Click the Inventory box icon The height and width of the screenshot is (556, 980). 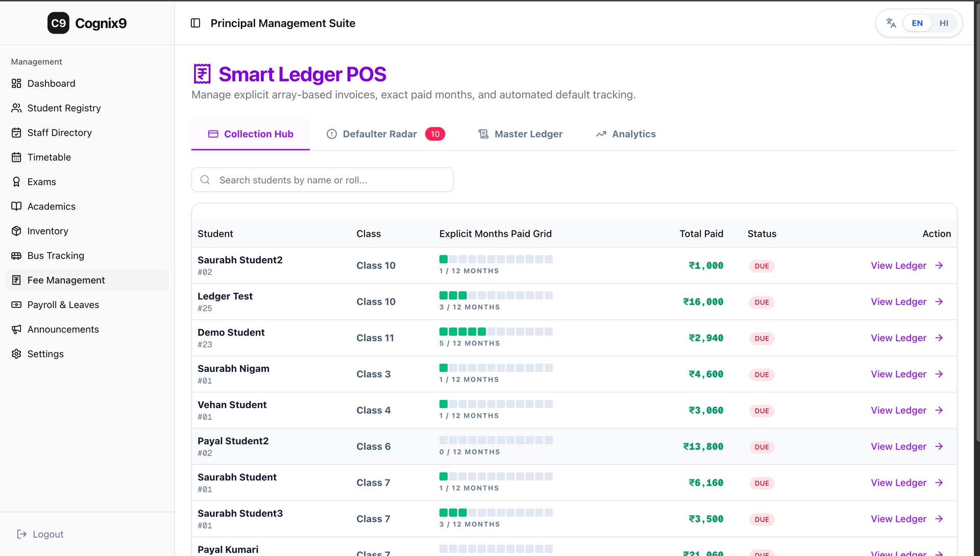16,231
